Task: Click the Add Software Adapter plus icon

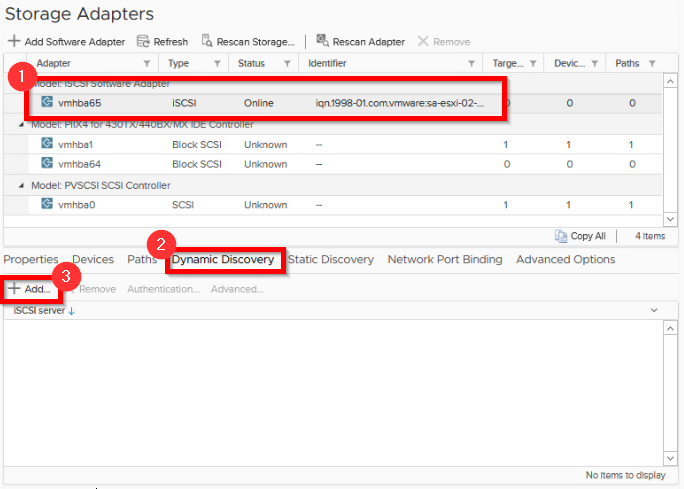Action: point(14,41)
